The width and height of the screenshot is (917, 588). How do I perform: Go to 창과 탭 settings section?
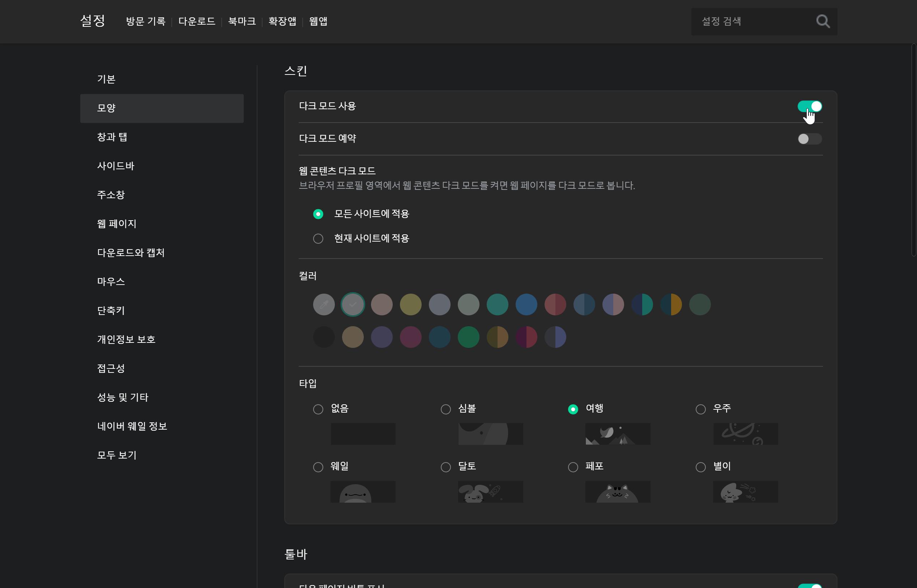(112, 137)
